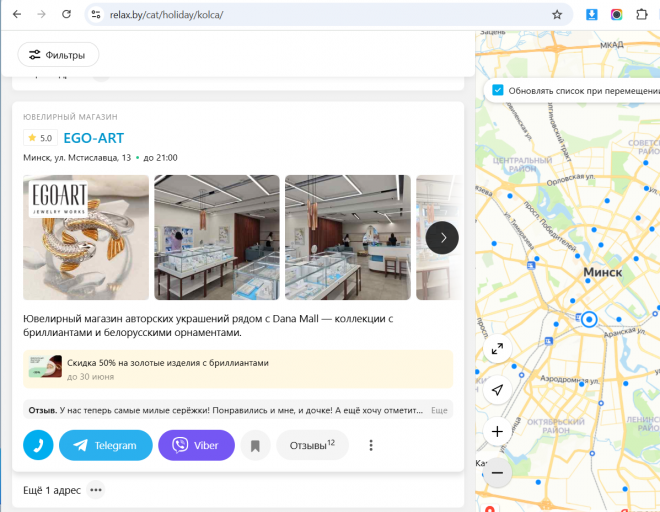Click the address Минск, ул. Мстиславца, 13
Screen dimensions: 660x512
pyautogui.click(x=77, y=158)
